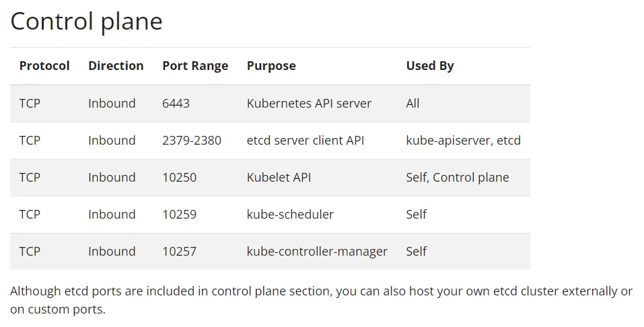644x327 pixels.
Task: Click the Used By column header
Action: pyautogui.click(x=430, y=66)
